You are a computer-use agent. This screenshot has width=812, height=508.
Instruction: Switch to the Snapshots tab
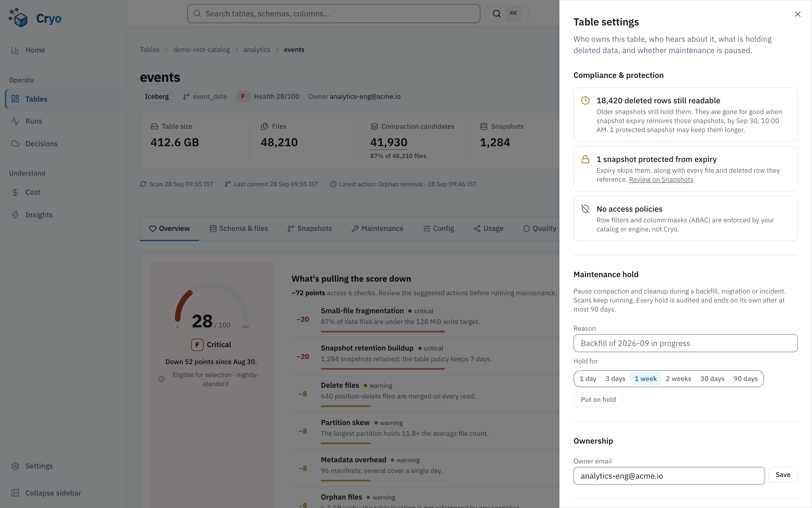(309, 229)
